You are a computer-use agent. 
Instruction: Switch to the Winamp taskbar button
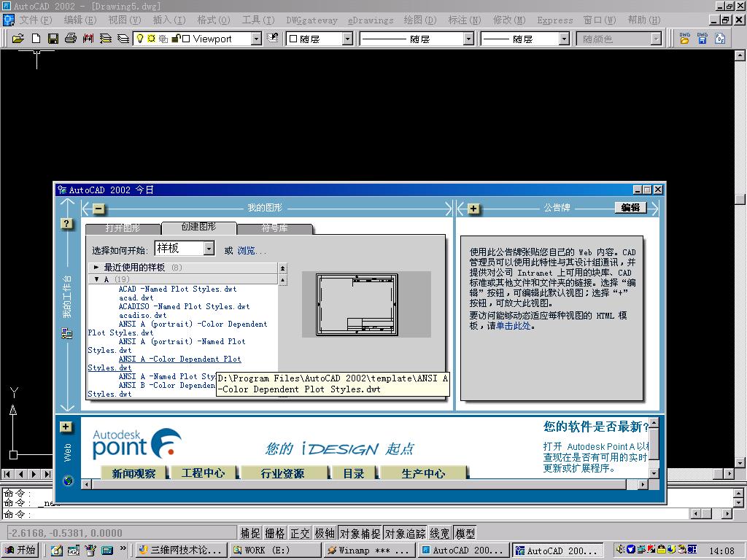(x=370, y=551)
